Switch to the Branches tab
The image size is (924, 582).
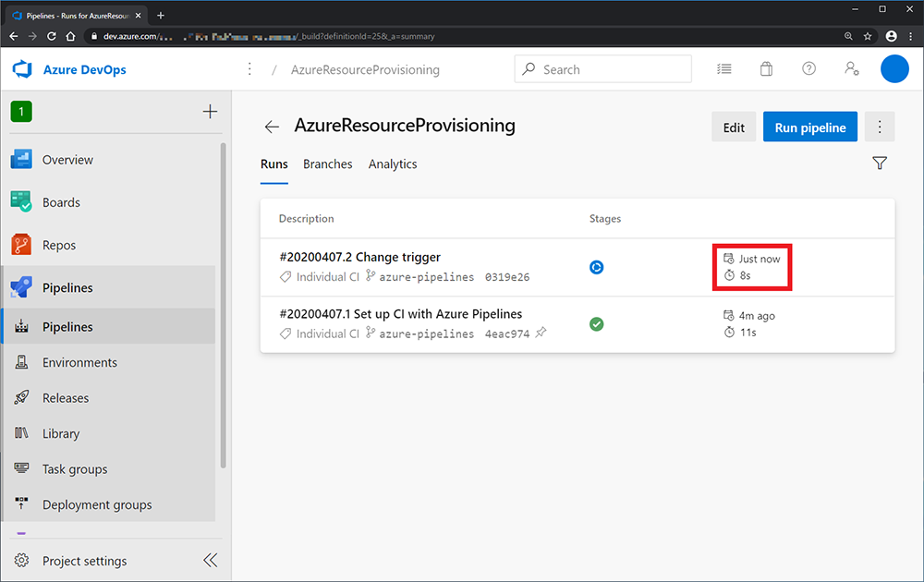[328, 164]
